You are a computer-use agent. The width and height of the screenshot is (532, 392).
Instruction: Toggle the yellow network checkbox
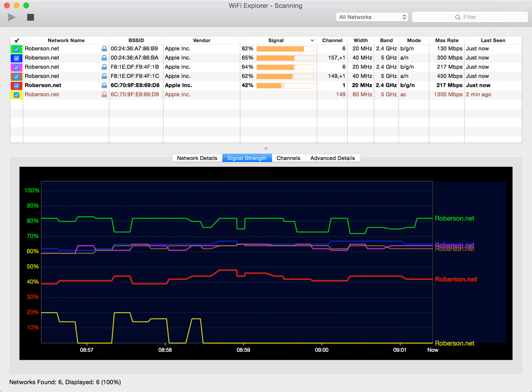point(16,95)
